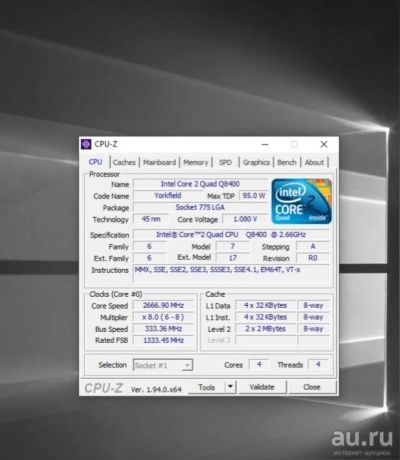Switch to the SPD tab
This screenshot has height=460, width=400.
click(225, 162)
